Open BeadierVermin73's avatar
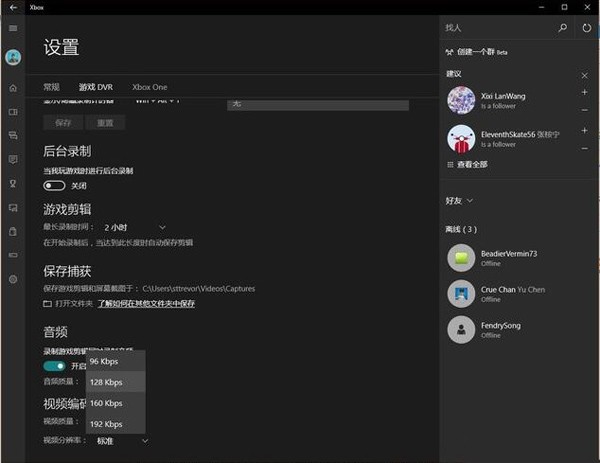The height and width of the screenshot is (463, 600). (x=461, y=258)
